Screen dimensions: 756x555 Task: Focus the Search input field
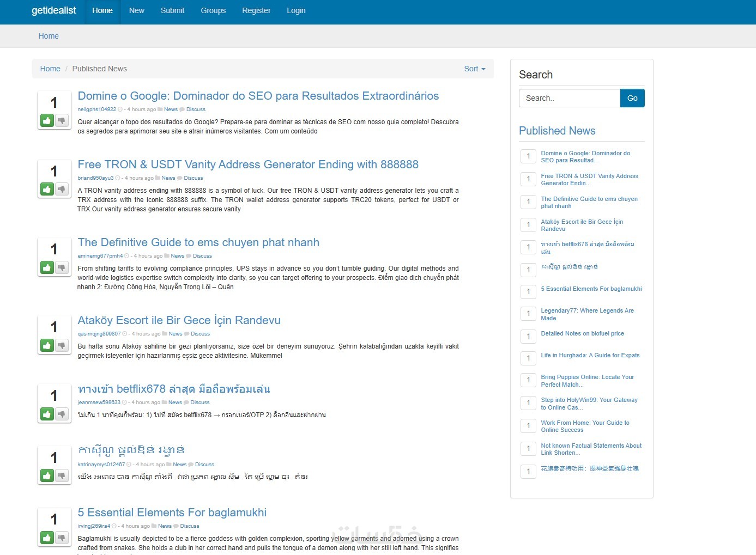click(570, 98)
